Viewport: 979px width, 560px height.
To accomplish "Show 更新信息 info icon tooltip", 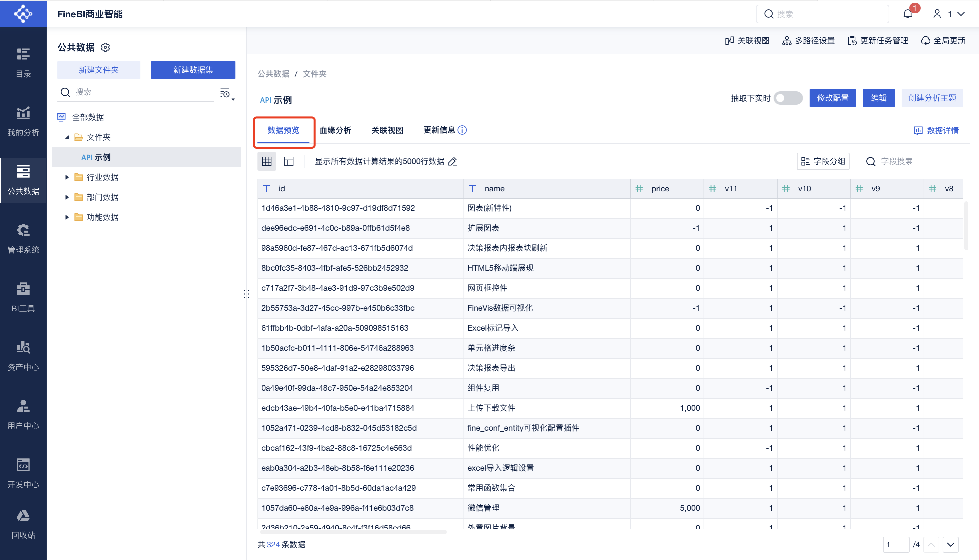I will (463, 130).
